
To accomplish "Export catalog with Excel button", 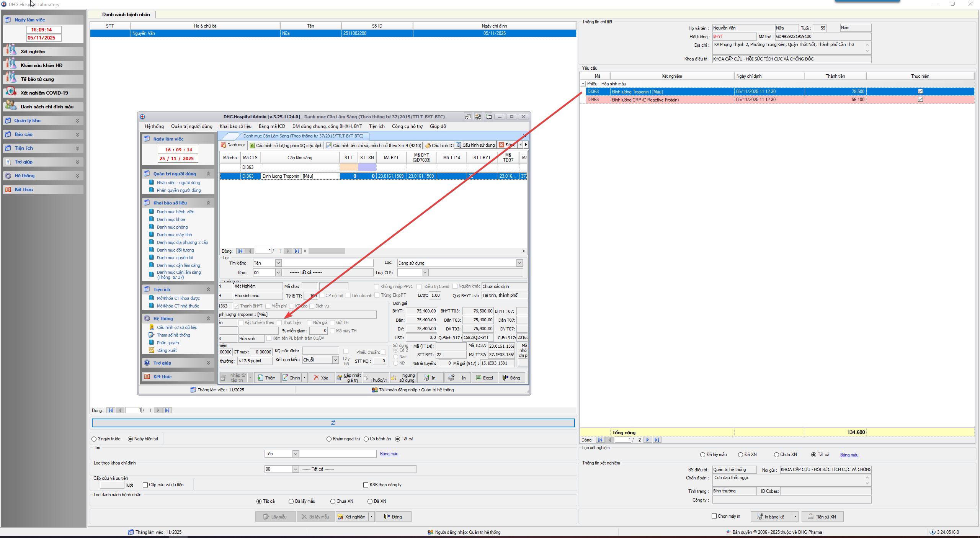I will click(x=484, y=378).
